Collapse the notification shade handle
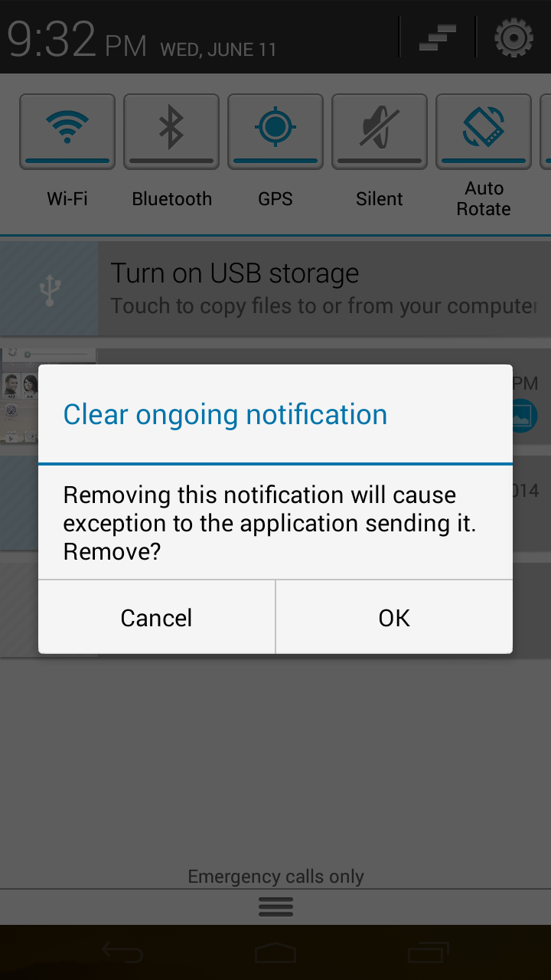Screen dimensions: 551x980 pos(275,907)
